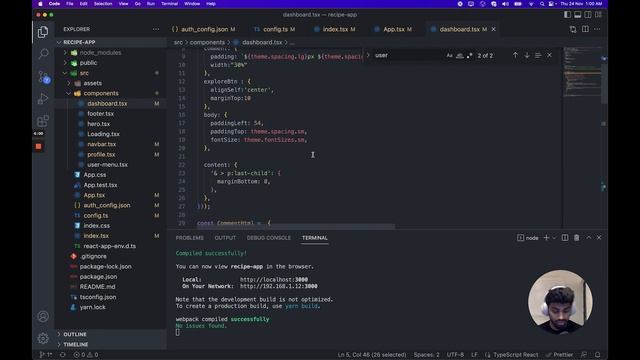640x360 pixels.
Task: Open the index.tsx editor tab
Action: coord(335,29)
